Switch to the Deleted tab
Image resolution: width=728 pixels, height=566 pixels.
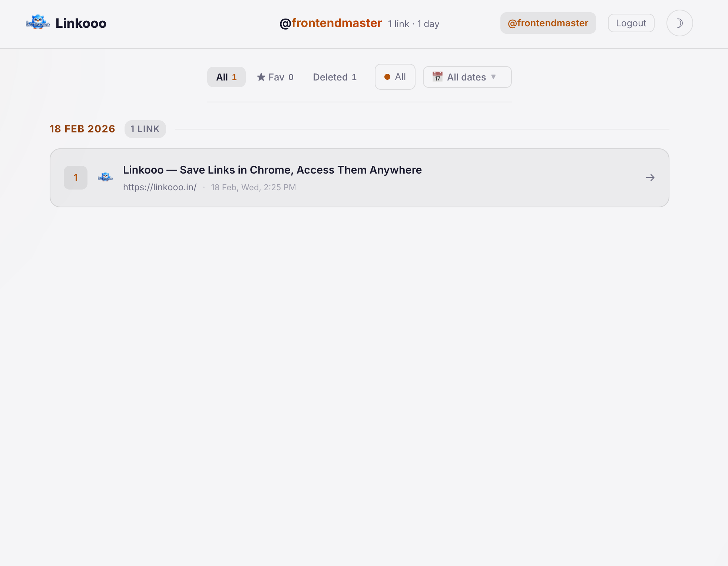334,77
